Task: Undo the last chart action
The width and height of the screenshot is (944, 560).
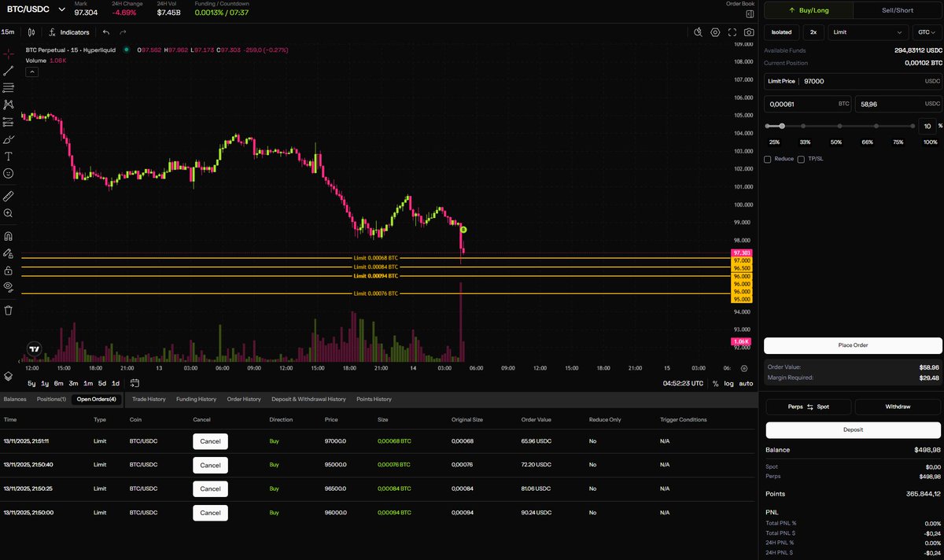Action: (x=105, y=32)
